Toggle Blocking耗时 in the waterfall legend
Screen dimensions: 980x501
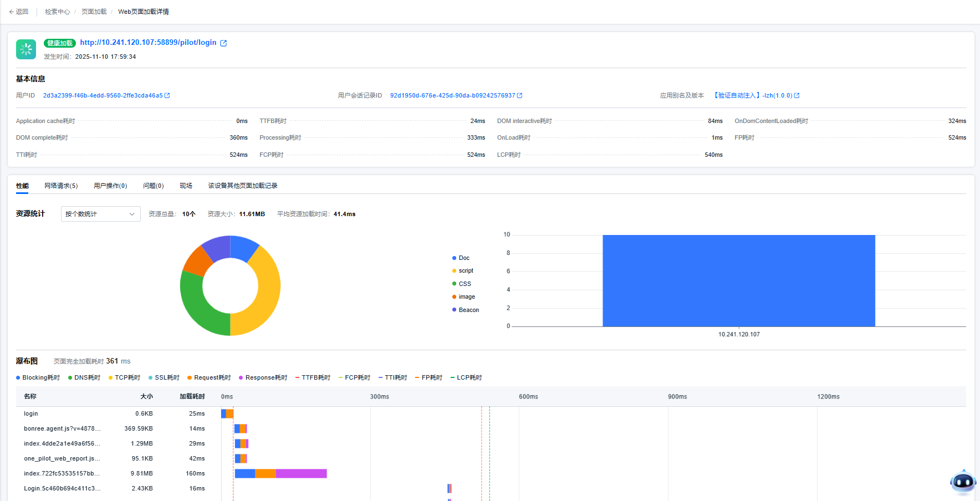38,377
